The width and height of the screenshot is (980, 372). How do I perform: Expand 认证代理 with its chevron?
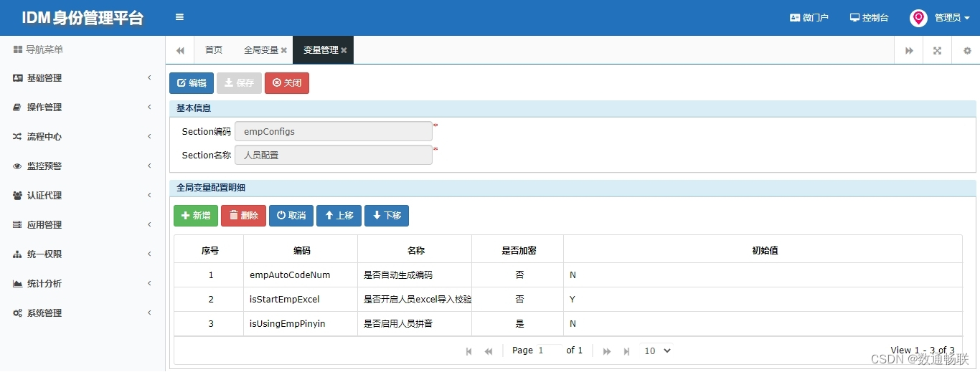point(149,196)
